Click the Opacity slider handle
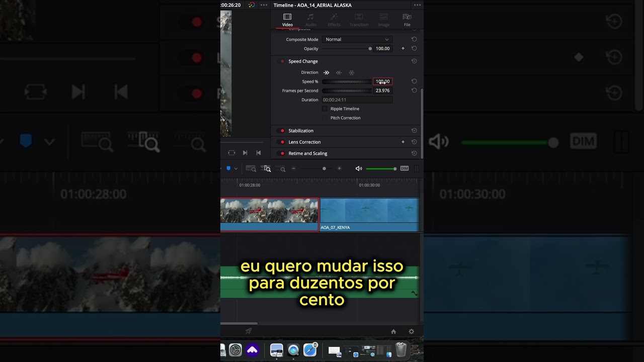This screenshot has height=362, width=644. [x=370, y=49]
